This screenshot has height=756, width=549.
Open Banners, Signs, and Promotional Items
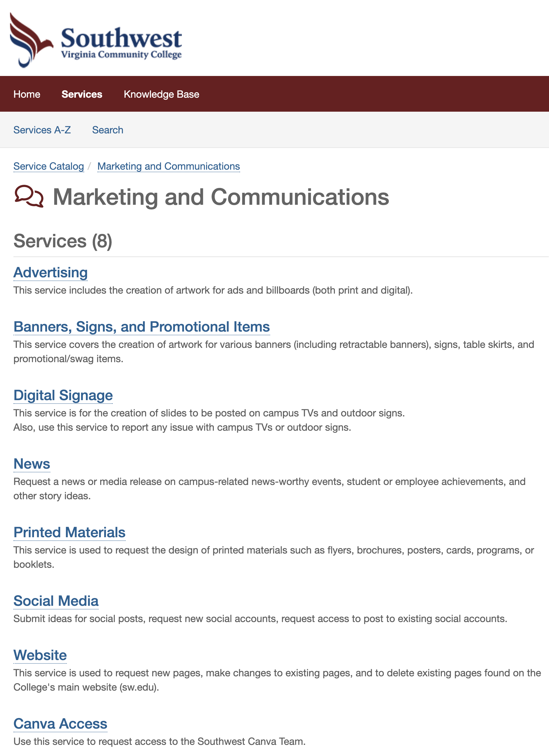point(142,327)
